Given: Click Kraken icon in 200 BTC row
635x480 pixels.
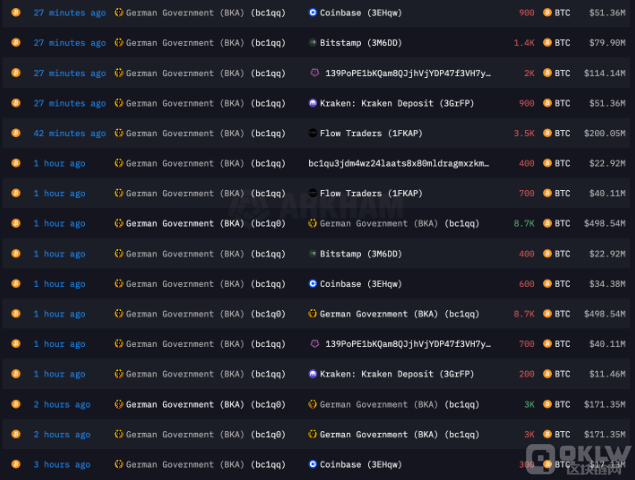Looking at the screenshot, I should tap(312, 374).
